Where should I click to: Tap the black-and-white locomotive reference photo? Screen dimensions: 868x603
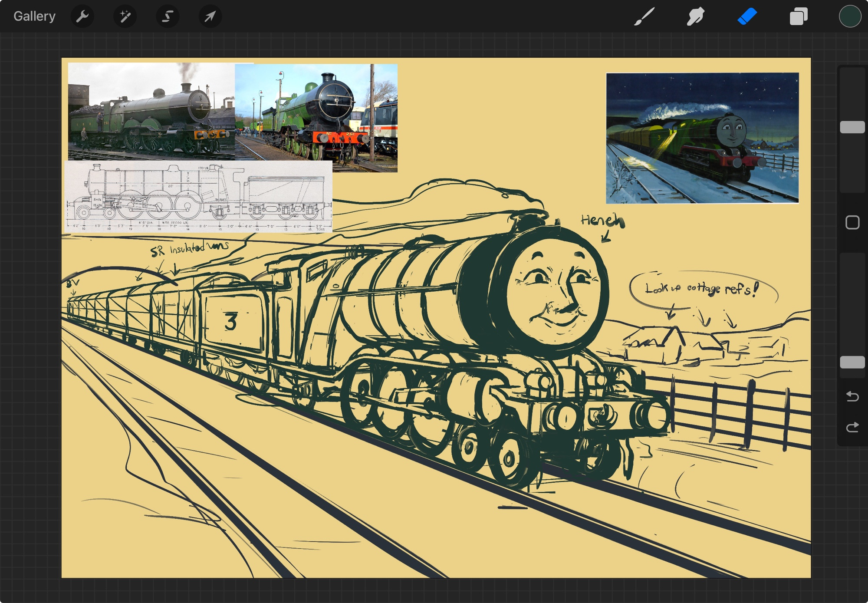(x=151, y=112)
